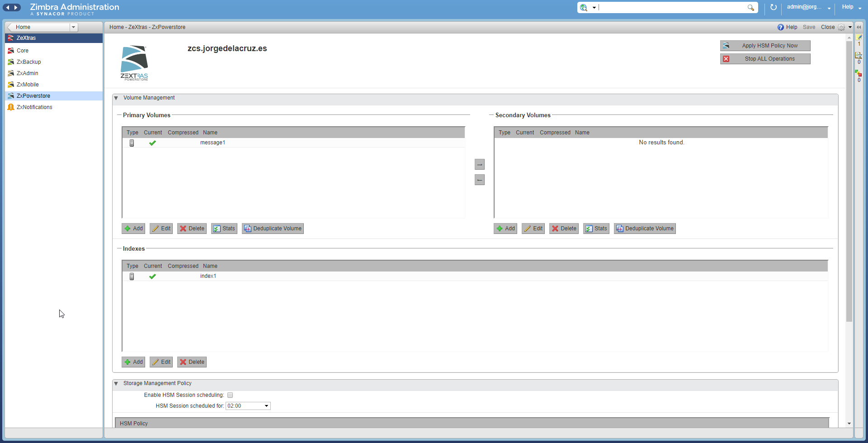Collapse the Storage Management Policy section
Image resolution: width=868 pixels, height=443 pixels.
coord(116,384)
